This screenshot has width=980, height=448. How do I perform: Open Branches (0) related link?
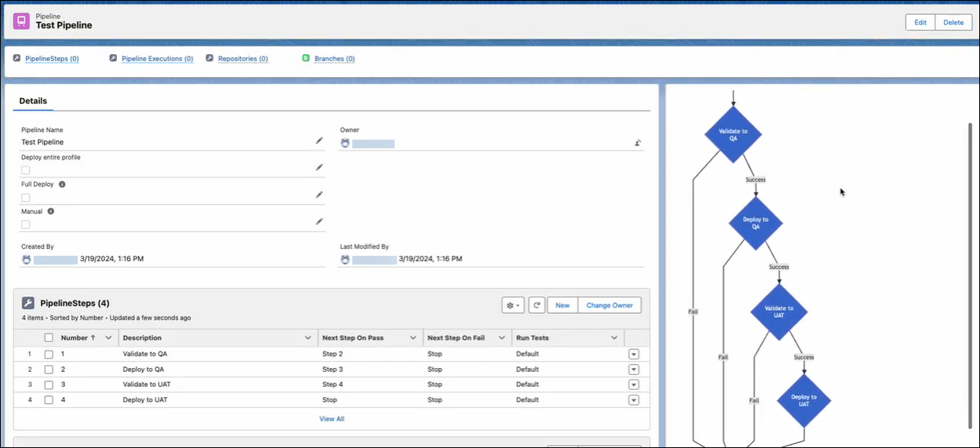(x=334, y=59)
